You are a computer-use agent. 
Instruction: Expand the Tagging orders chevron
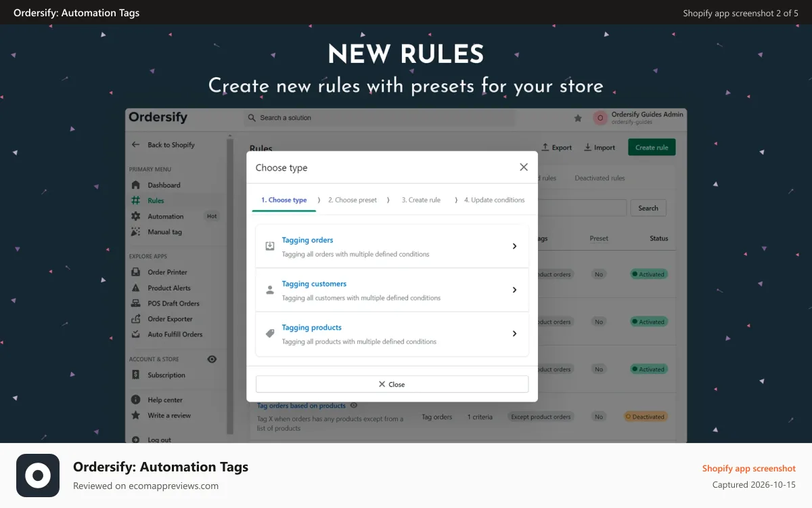(514, 247)
